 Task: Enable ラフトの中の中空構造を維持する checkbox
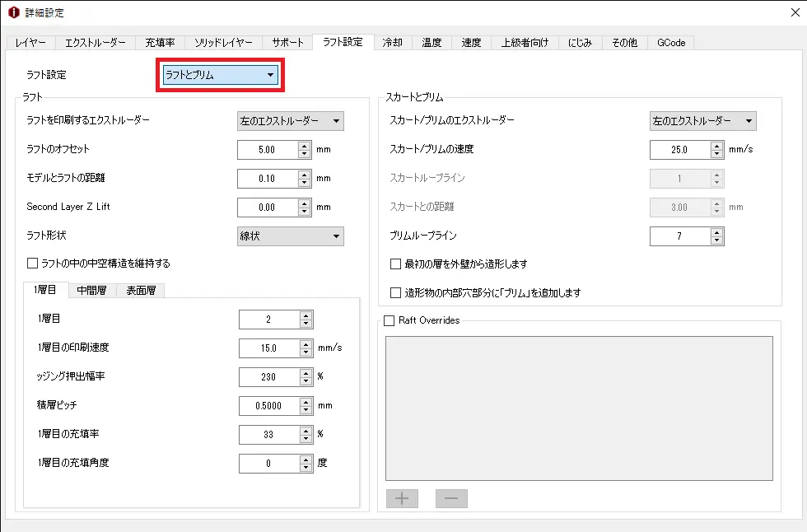[33, 264]
